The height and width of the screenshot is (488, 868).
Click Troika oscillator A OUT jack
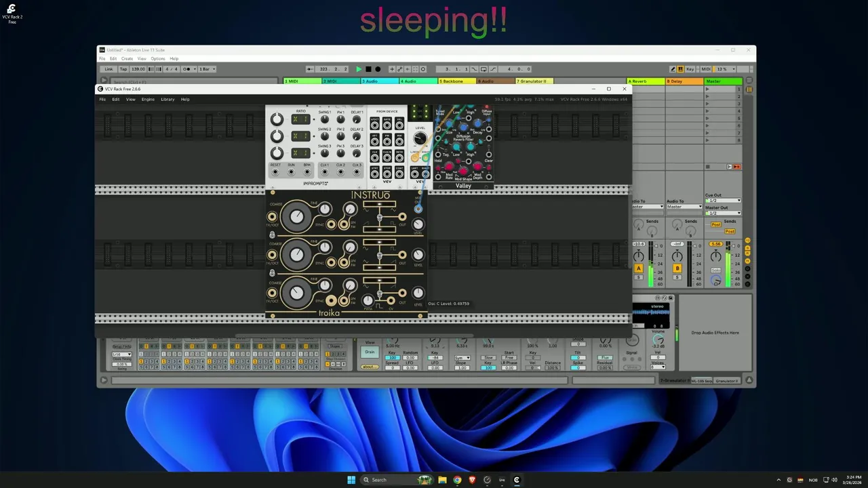click(402, 217)
